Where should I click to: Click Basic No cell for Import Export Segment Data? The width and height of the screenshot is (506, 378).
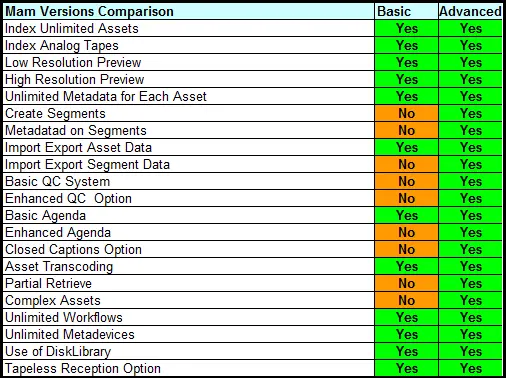[x=406, y=164]
